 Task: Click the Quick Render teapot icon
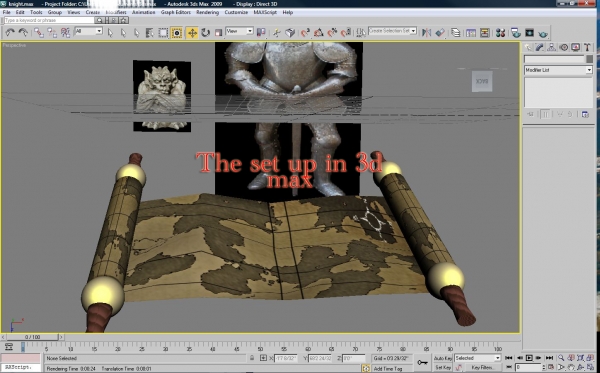pos(543,34)
